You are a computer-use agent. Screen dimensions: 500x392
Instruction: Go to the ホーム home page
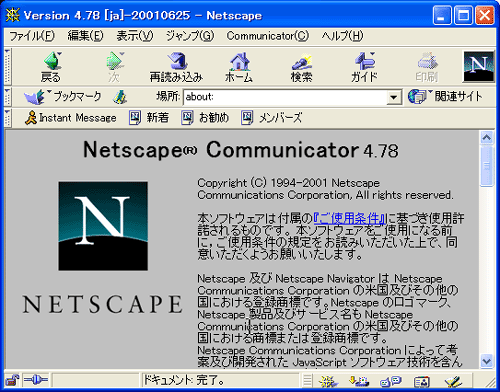click(239, 67)
